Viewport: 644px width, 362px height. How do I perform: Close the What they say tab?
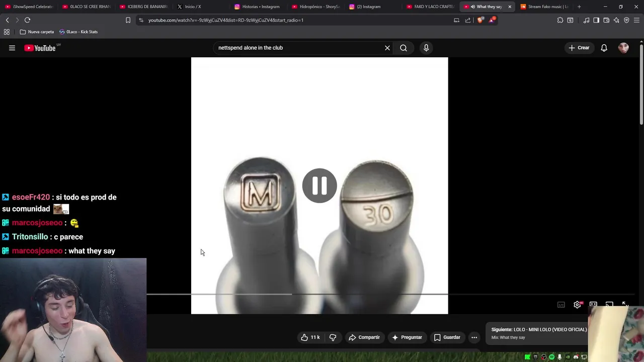510,7
